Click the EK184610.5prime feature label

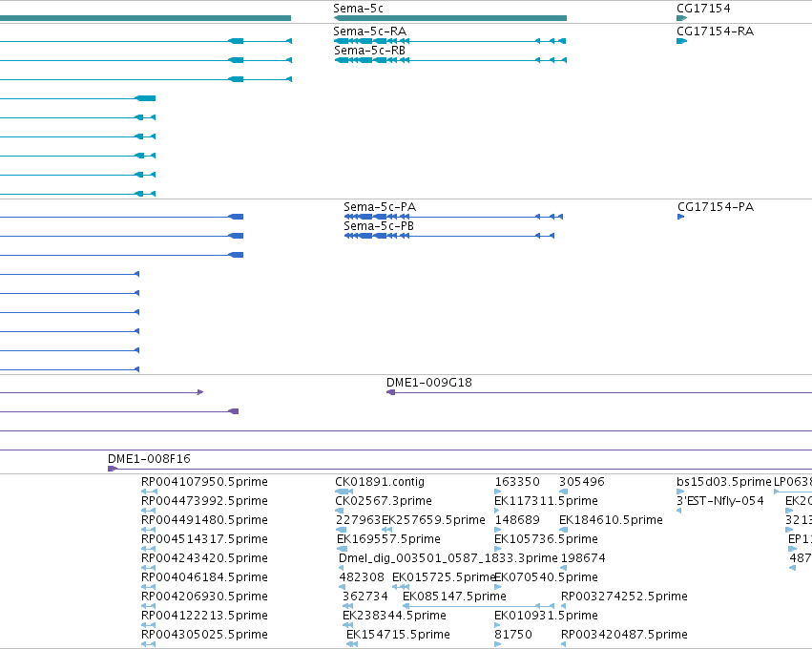point(611,520)
